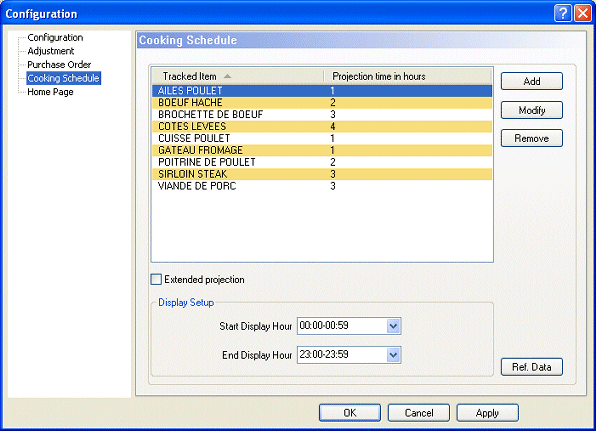Close the Configuration dialog

[583, 13]
